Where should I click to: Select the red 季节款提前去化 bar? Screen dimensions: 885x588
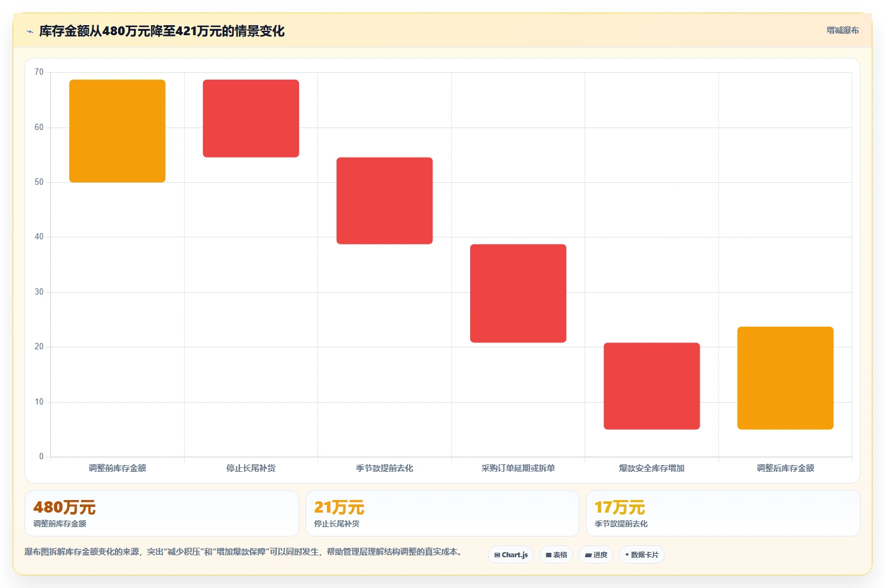pyautogui.click(x=385, y=200)
